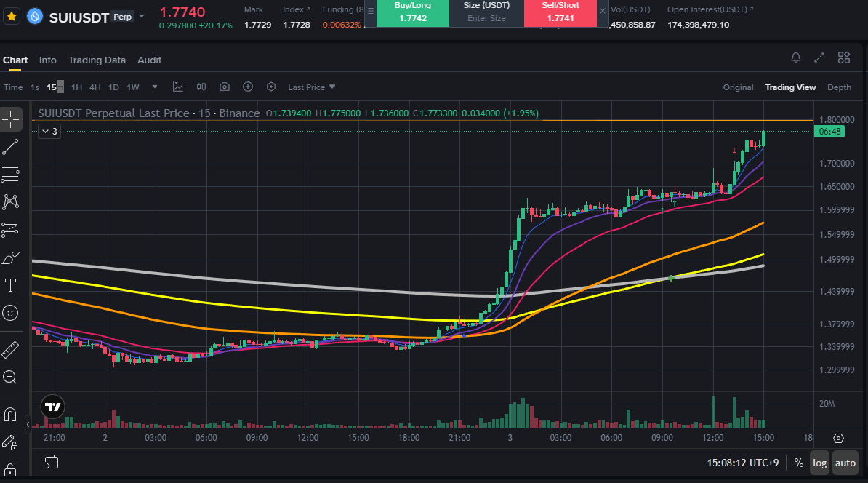Open the chart layout grid icon
This screenshot has height=483, width=868.
(x=843, y=57)
